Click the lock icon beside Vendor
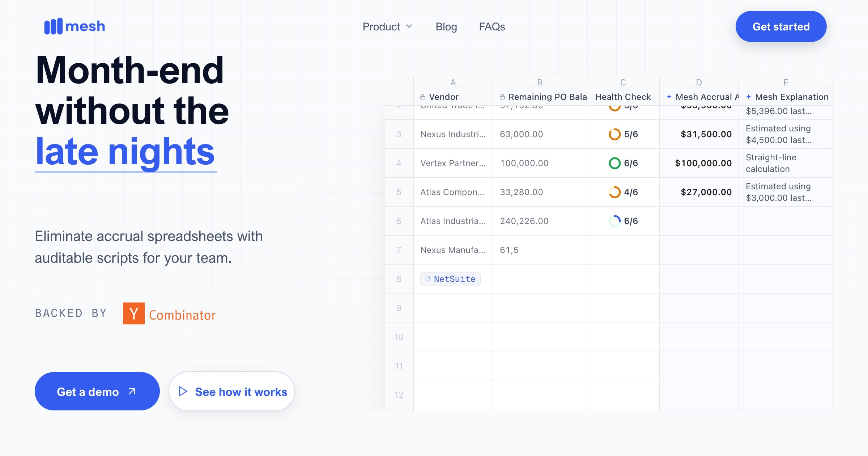868x456 pixels. (x=423, y=97)
